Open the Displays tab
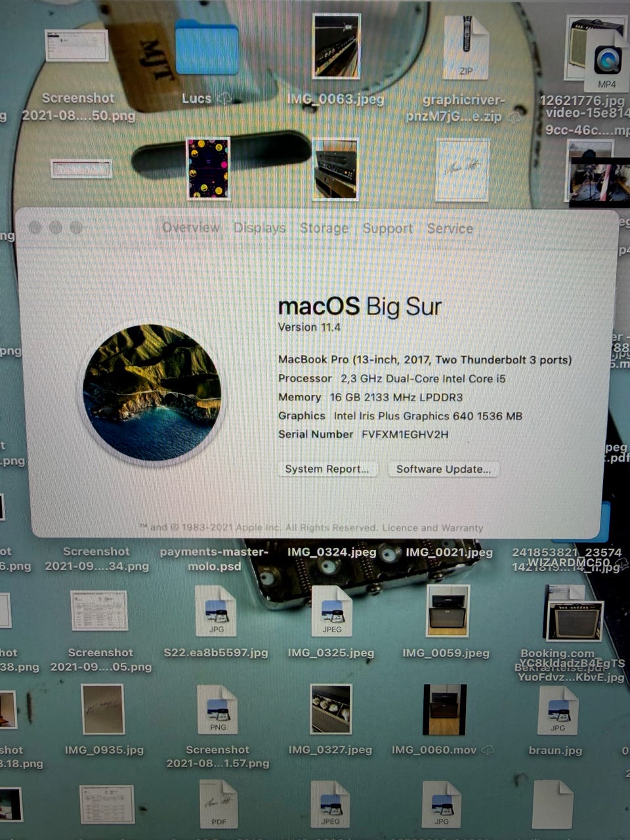The width and height of the screenshot is (630, 840). click(260, 228)
